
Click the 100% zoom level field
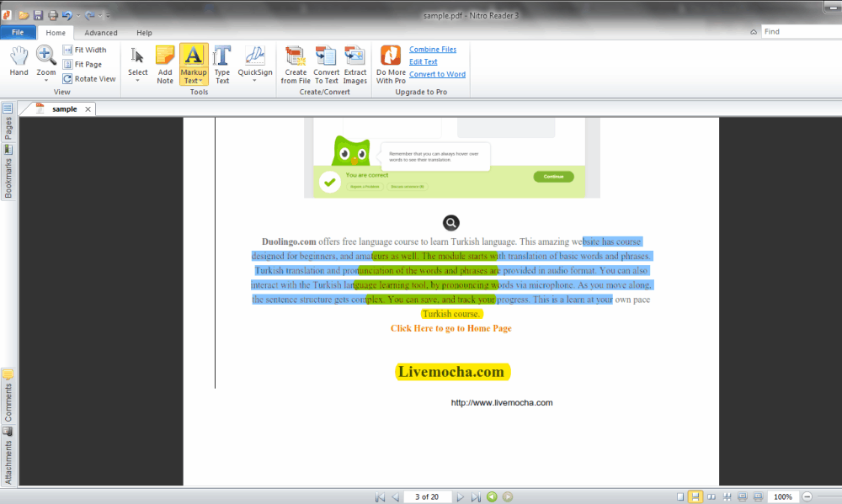coord(783,497)
